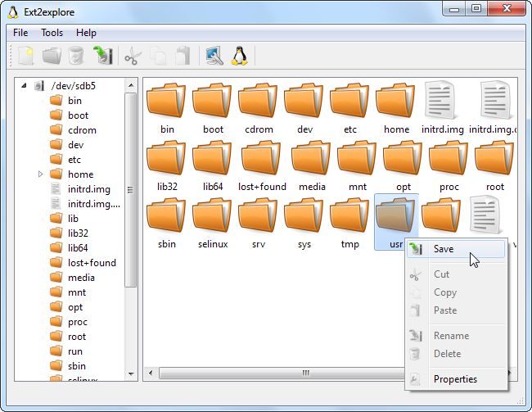Select sbin in the directory tree
Viewport: 532px width, 412px height.
point(77,366)
